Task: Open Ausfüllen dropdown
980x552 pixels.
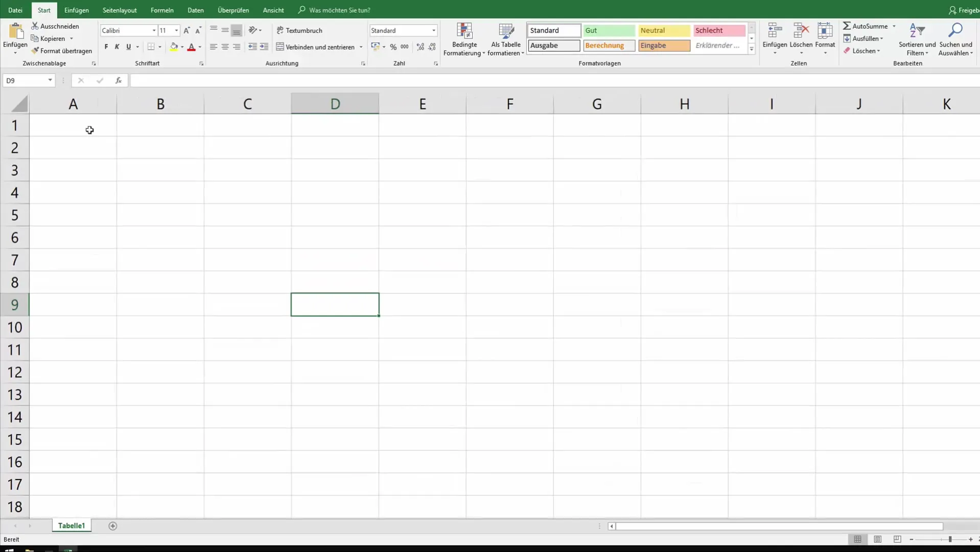Action: [863, 38]
